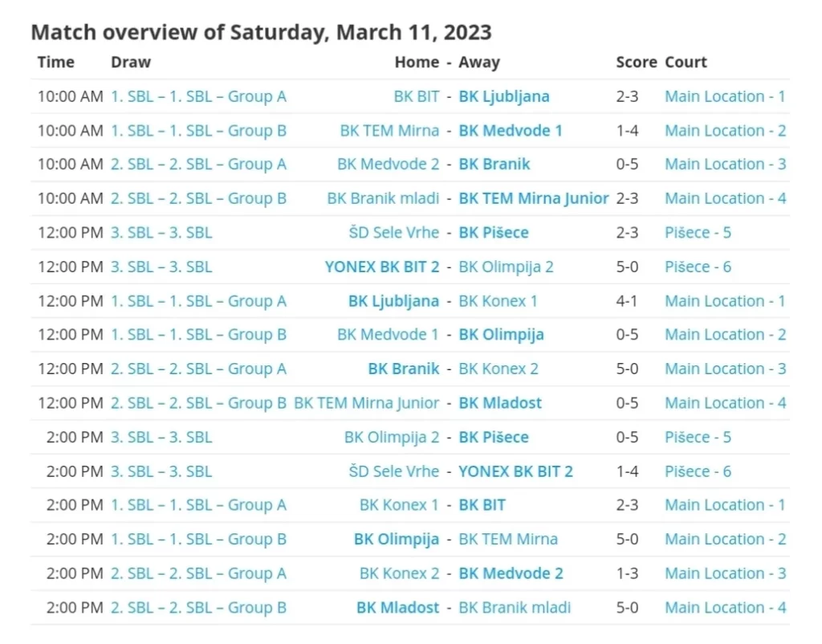Image resolution: width=822 pixels, height=644 pixels.
Task: Select BK TEM Mirna away team at 2:00 PM
Action: [507, 540]
